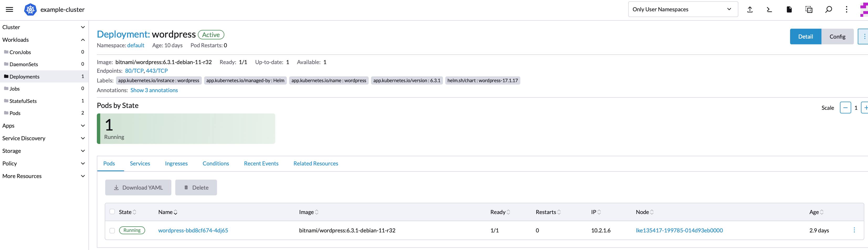Check the checkbox for pod wordpress-bbd8cf674-4dj65
The image size is (868, 250).
point(112,230)
